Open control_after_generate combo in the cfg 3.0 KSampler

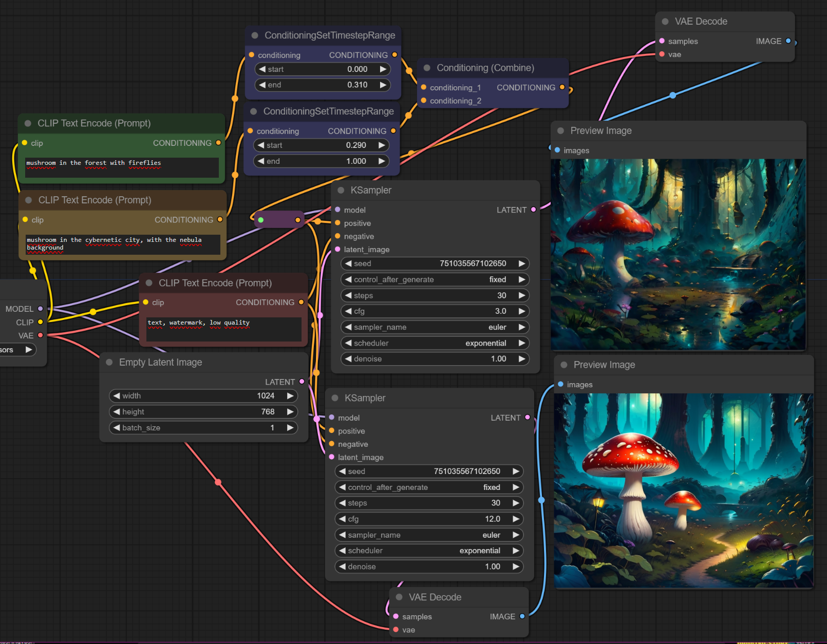(x=435, y=279)
